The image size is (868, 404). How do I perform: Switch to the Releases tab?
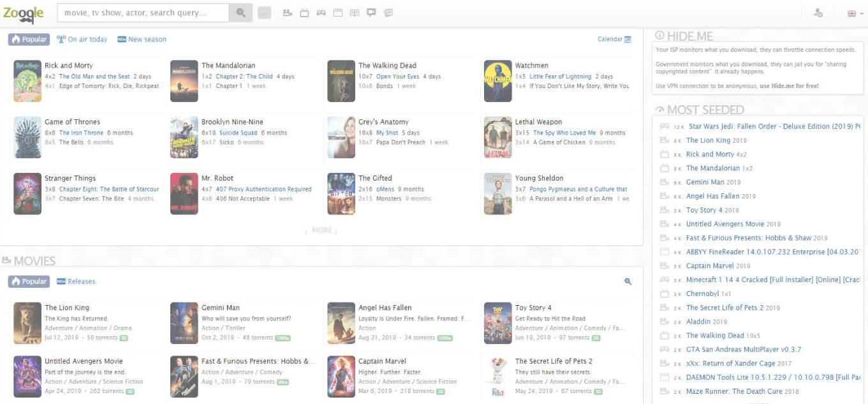pyautogui.click(x=76, y=281)
